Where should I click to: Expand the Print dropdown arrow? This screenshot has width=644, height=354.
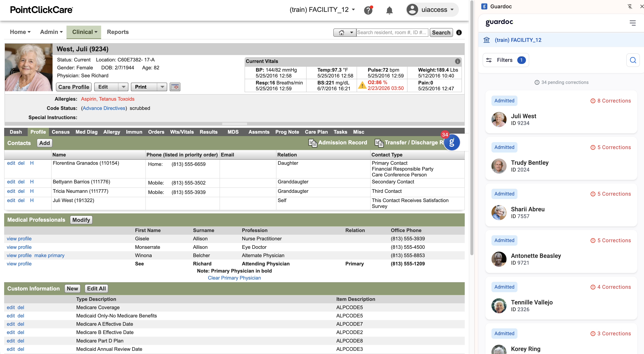tap(162, 87)
